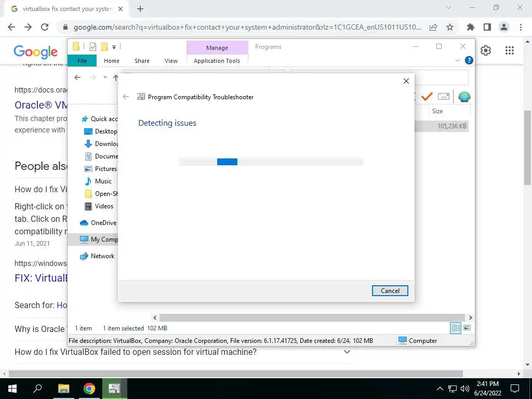Screen dimensions: 532x399
Task: Select Quick access in navigation pane
Action: (99, 119)
